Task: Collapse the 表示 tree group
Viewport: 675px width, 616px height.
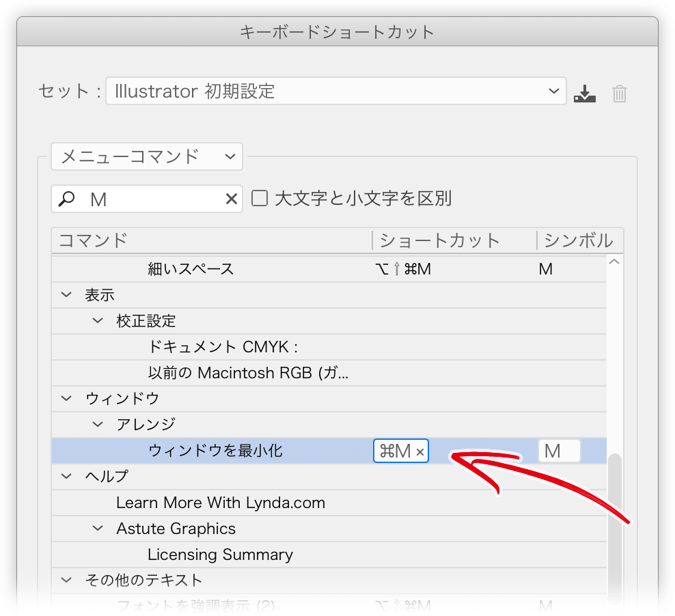Action: (66, 295)
